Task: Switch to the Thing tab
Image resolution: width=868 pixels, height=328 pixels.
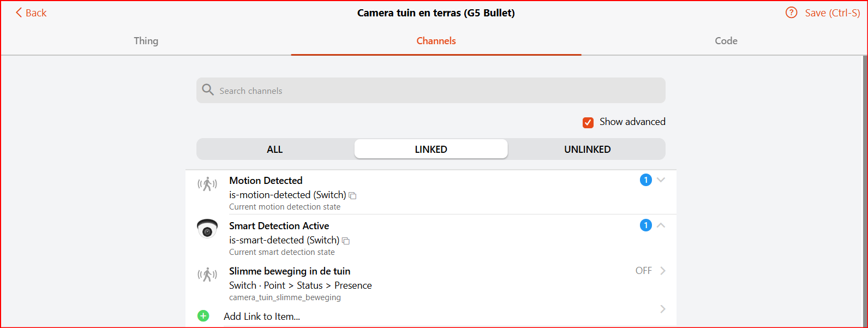Action: (x=146, y=41)
